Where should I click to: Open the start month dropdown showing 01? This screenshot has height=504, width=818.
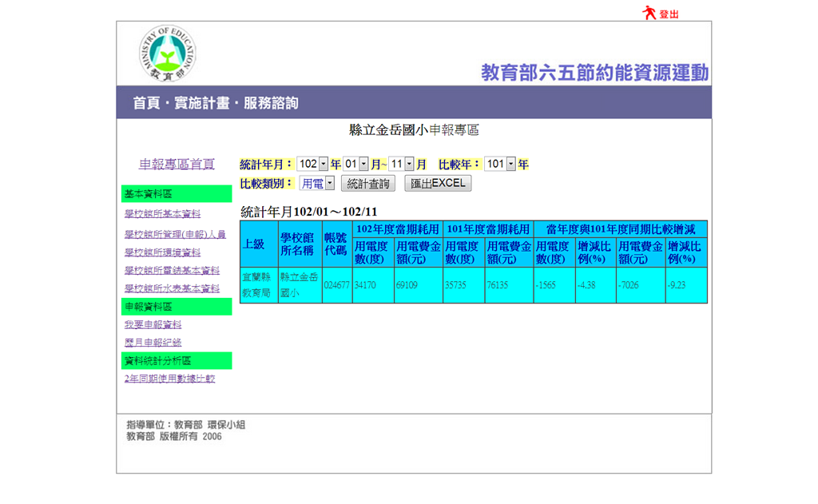[355, 165]
